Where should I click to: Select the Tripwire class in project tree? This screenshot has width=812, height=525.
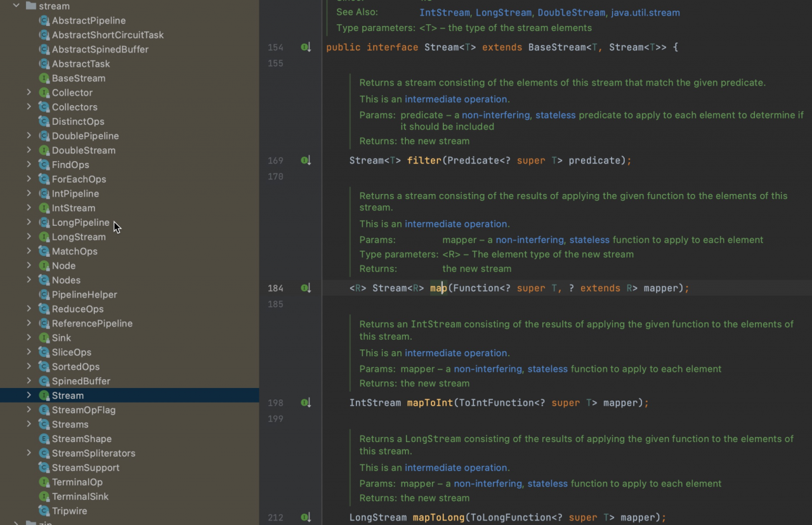(69, 511)
